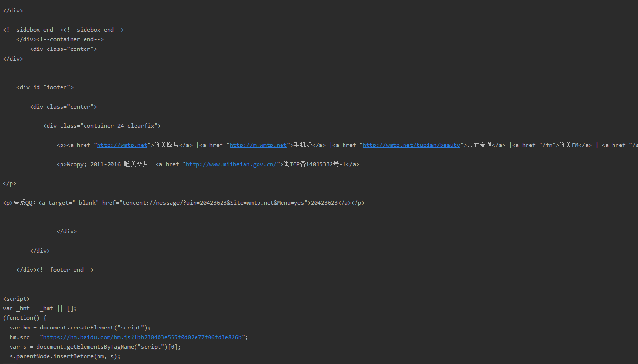The height and width of the screenshot is (364, 638).
Task: Open the wmtp.net/tupian/beauty link
Action: pos(411,145)
